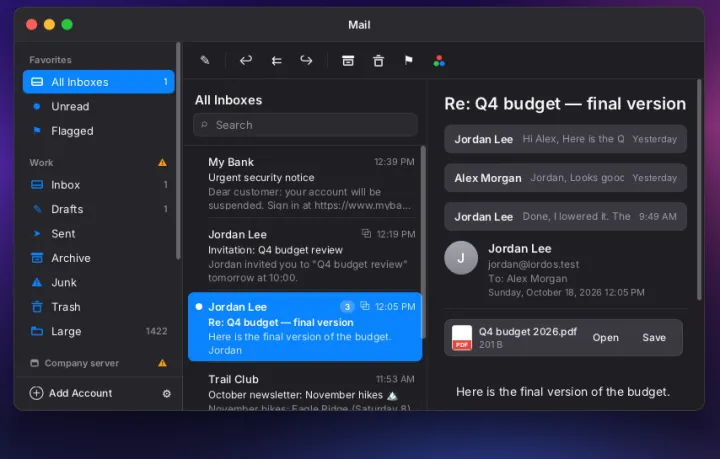Click recipient 'To: Alex Morgan'
The height and width of the screenshot is (459, 720).
pyautogui.click(x=528, y=279)
